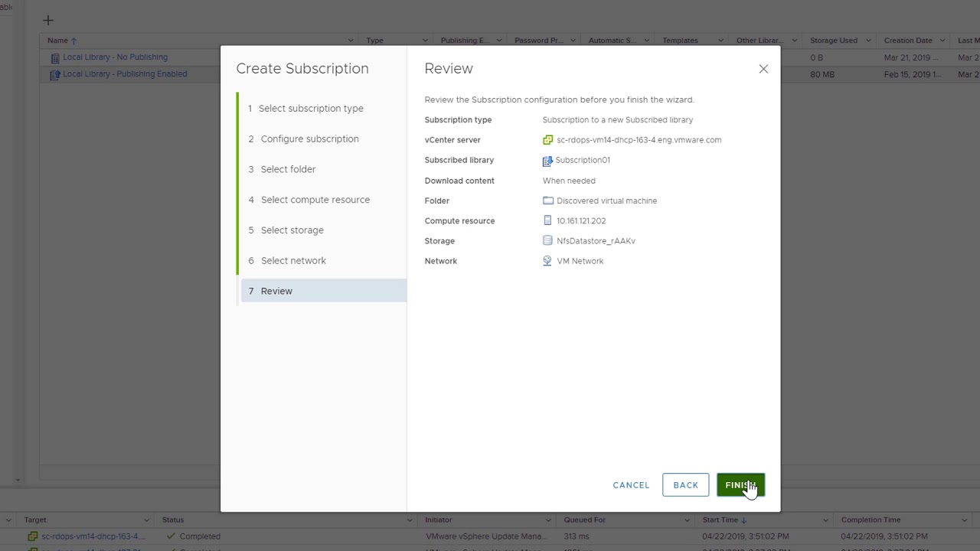The image size is (980, 551).
Task: Open the sc-rdops-vm14-dhcp-163-4 task target link
Action: [92, 536]
